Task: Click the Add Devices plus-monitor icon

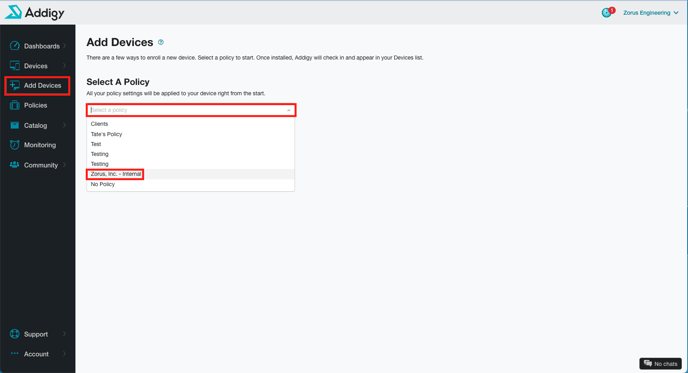Action: tap(14, 85)
